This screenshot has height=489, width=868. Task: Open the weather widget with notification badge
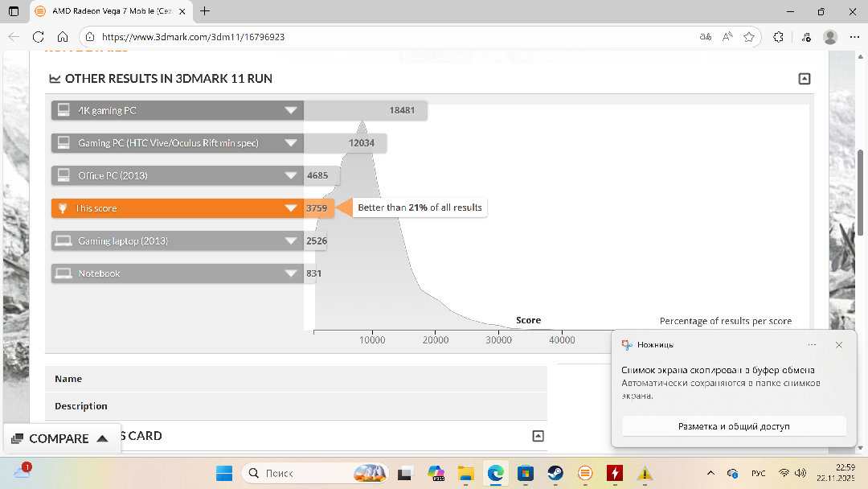tap(23, 471)
